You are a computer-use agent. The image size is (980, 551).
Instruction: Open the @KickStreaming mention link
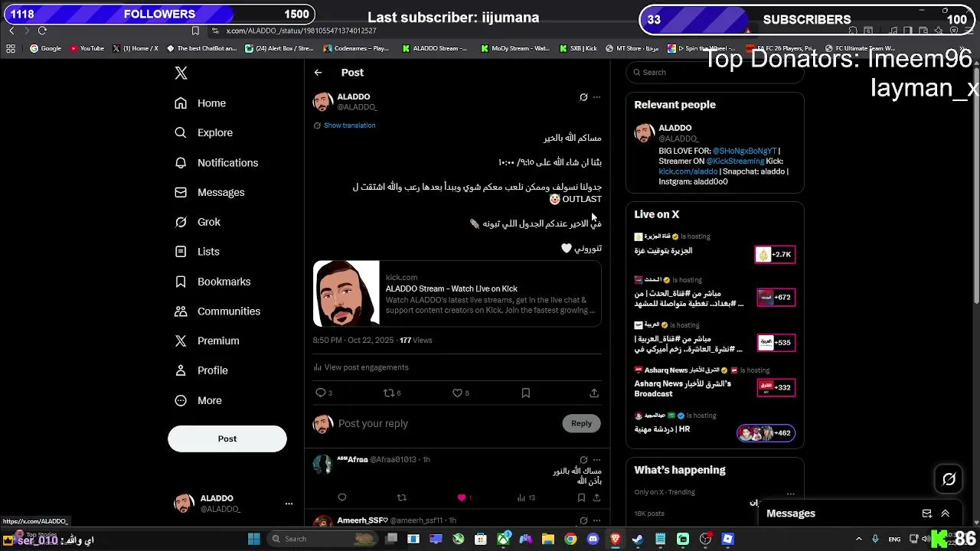click(x=735, y=161)
